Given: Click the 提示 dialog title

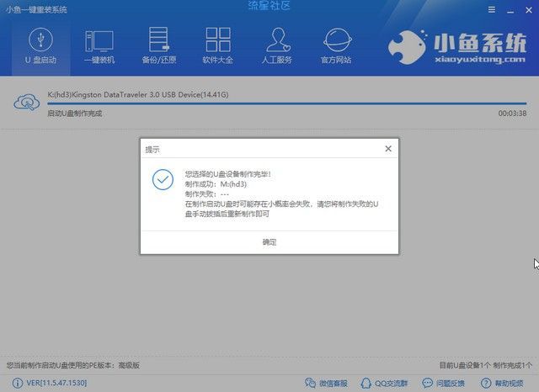Looking at the screenshot, I should pos(152,150).
